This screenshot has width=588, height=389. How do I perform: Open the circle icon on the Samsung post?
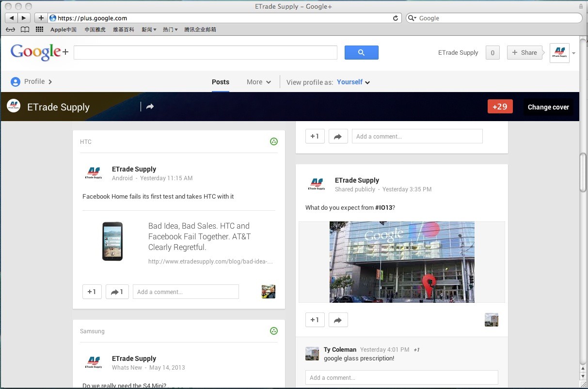(274, 331)
